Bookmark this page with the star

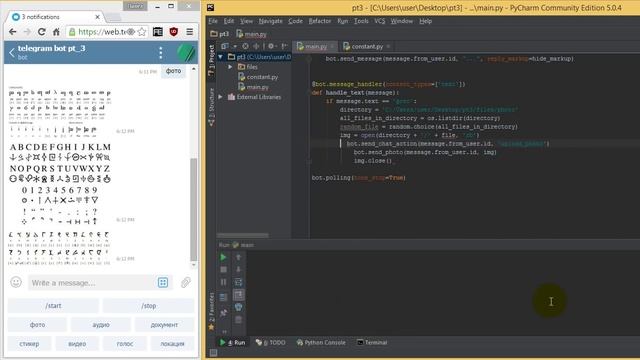(142, 32)
